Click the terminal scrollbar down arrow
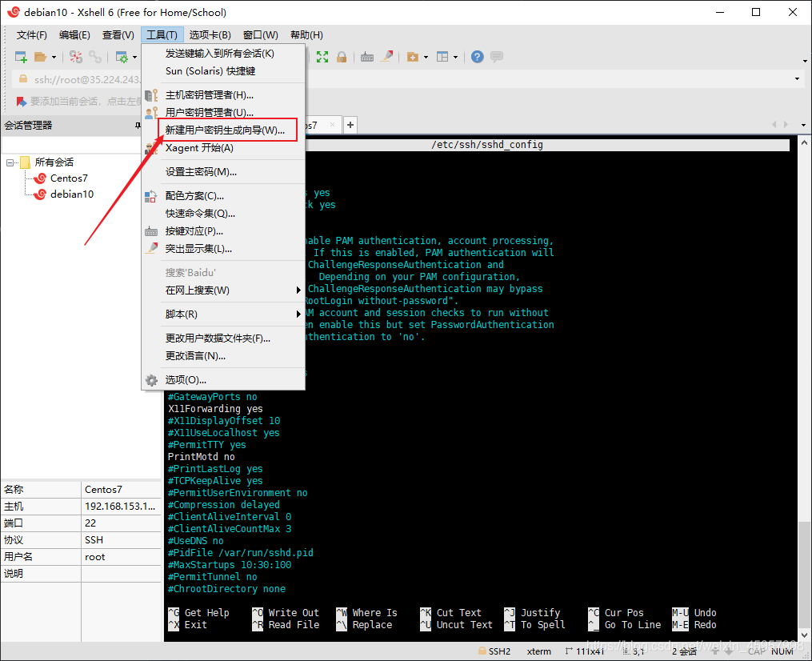This screenshot has width=812, height=661. point(804,635)
